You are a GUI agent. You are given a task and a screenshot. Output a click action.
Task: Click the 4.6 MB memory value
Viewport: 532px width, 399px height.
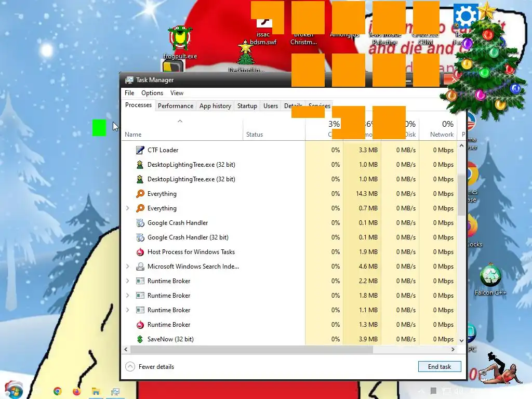[368, 267]
